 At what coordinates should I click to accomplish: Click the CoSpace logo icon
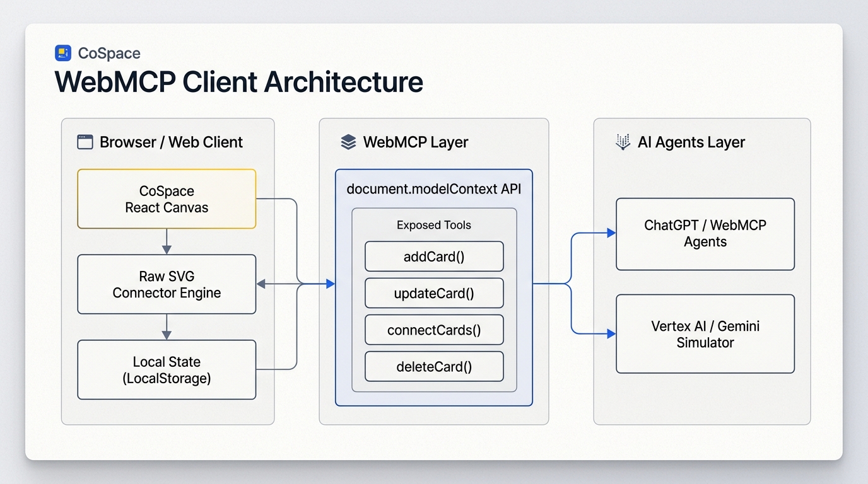pos(63,53)
